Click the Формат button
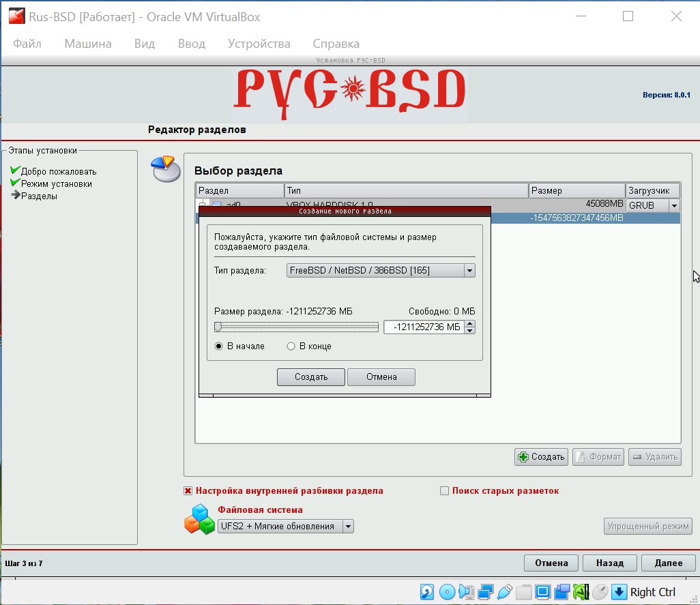The width and height of the screenshot is (700, 605). click(x=598, y=457)
